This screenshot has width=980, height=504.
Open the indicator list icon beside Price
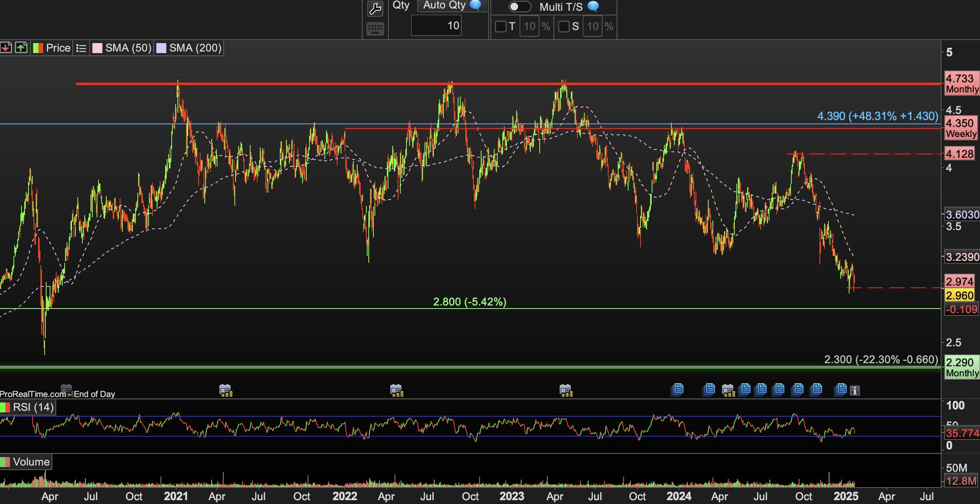click(x=81, y=48)
